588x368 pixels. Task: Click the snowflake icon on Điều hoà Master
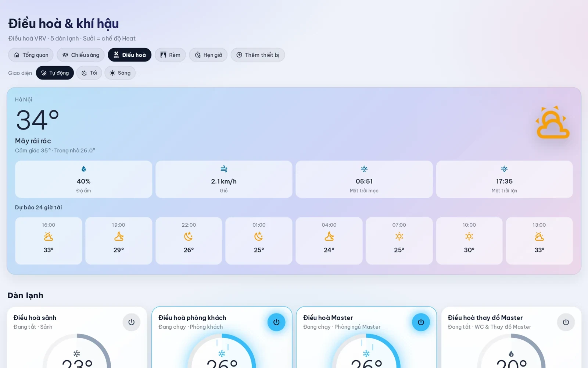(x=366, y=354)
